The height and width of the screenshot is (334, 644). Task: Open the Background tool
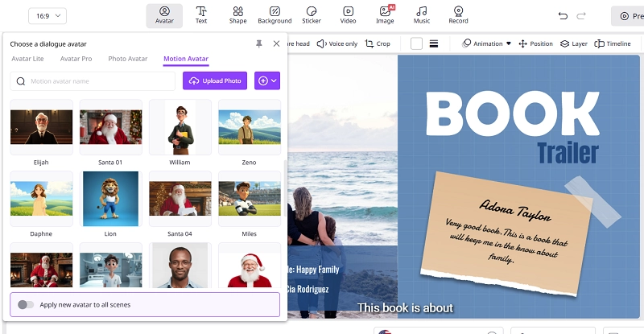275,15
